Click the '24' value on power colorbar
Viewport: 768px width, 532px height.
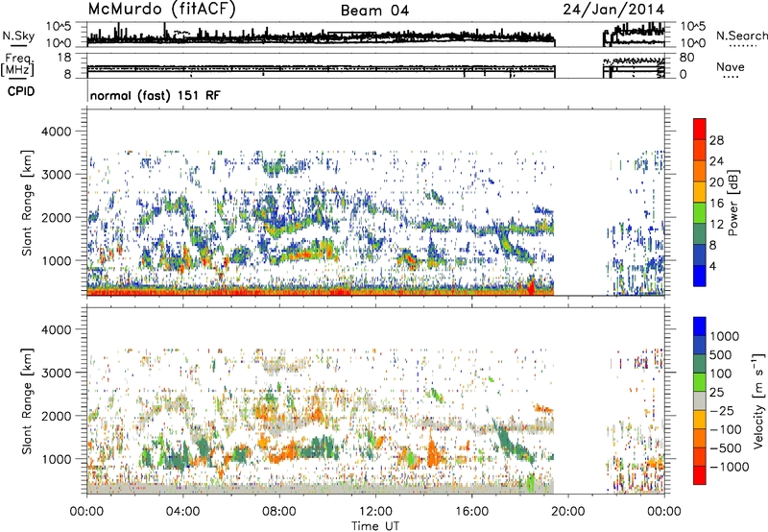point(716,161)
